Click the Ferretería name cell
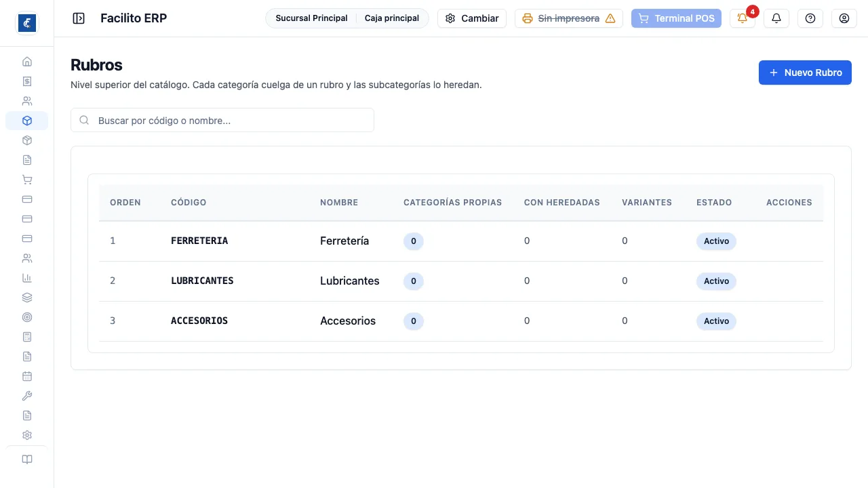This screenshot has width=868, height=488. 344,241
